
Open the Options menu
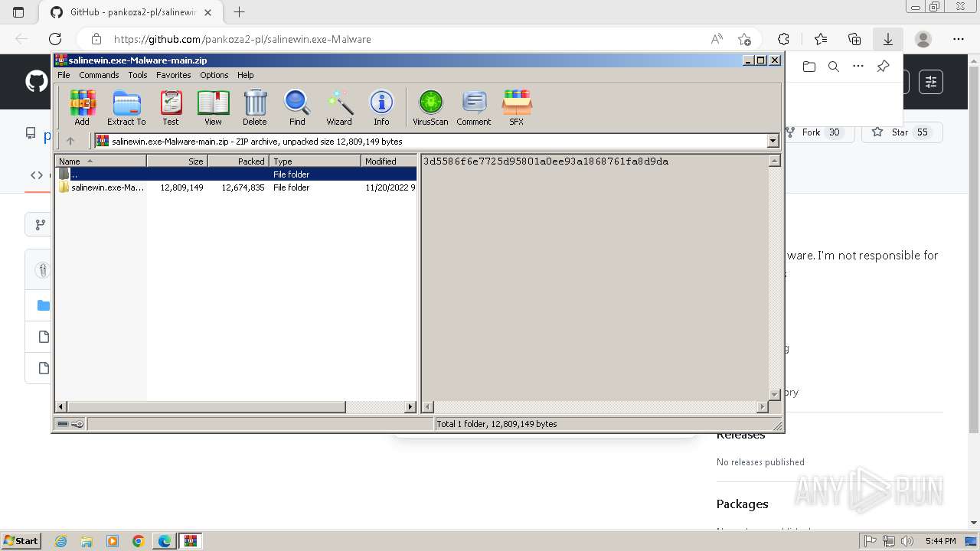(214, 75)
